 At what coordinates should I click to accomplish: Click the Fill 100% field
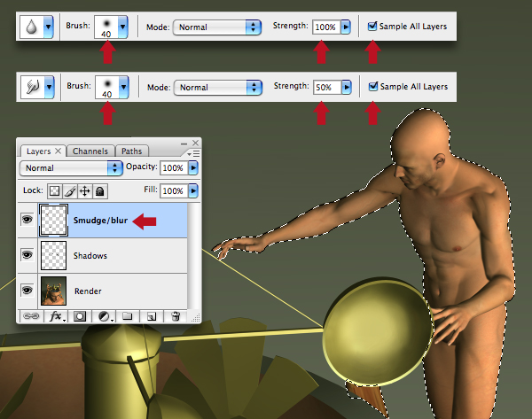click(x=174, y=190)
